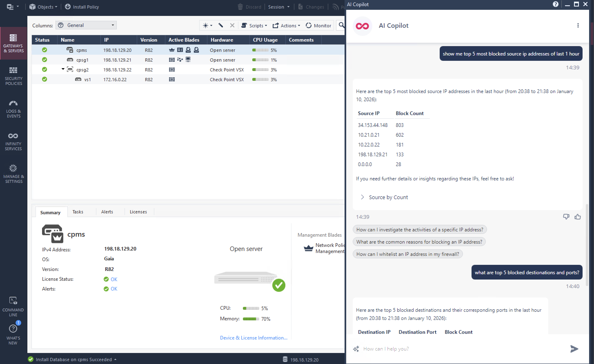This screenshot has height=364, width=594.
Task: Open the Infinity Services panel
Action: tap(13, 141)
